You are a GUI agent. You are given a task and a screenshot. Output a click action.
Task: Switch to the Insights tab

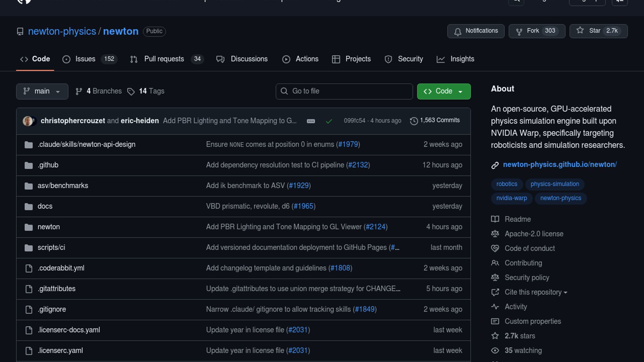tap(462, 59)
